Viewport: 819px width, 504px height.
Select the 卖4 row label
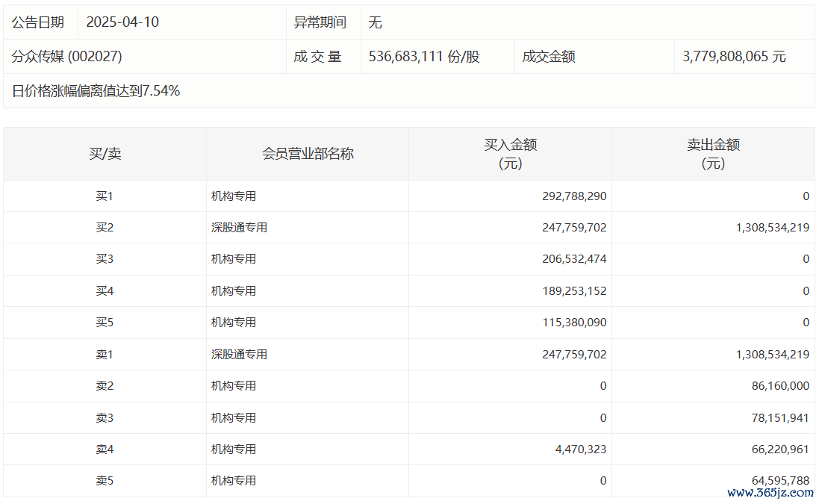click(105, 449)
